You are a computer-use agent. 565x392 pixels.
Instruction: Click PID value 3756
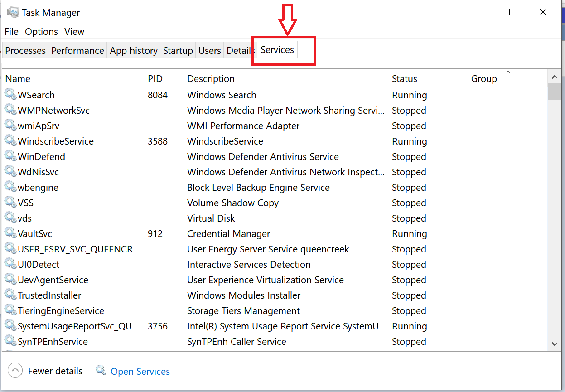(x=158, y=326)
